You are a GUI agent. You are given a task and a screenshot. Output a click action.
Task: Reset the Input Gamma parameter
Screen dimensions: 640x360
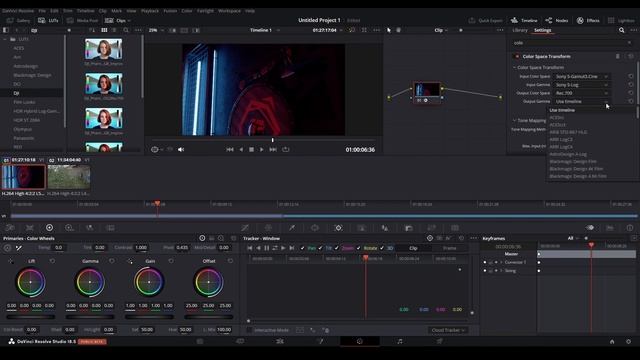pyautogui.click(x=631, y=84)
